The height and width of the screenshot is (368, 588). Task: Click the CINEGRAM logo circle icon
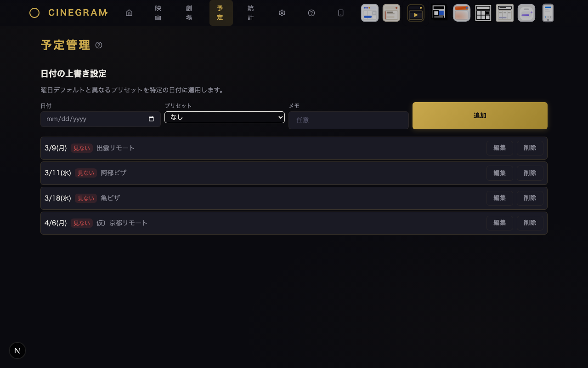pyautogui.click(x=34, y=13)
